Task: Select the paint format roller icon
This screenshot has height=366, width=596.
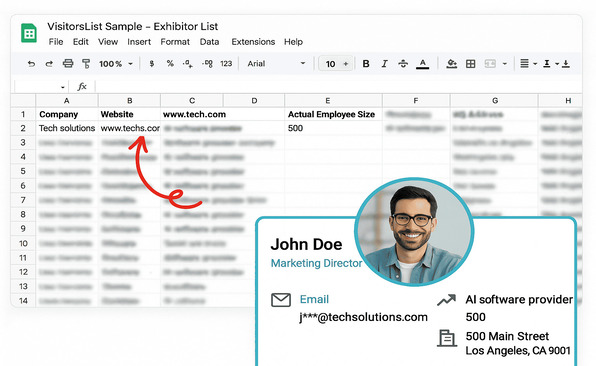Action: [x=86, y=63]
